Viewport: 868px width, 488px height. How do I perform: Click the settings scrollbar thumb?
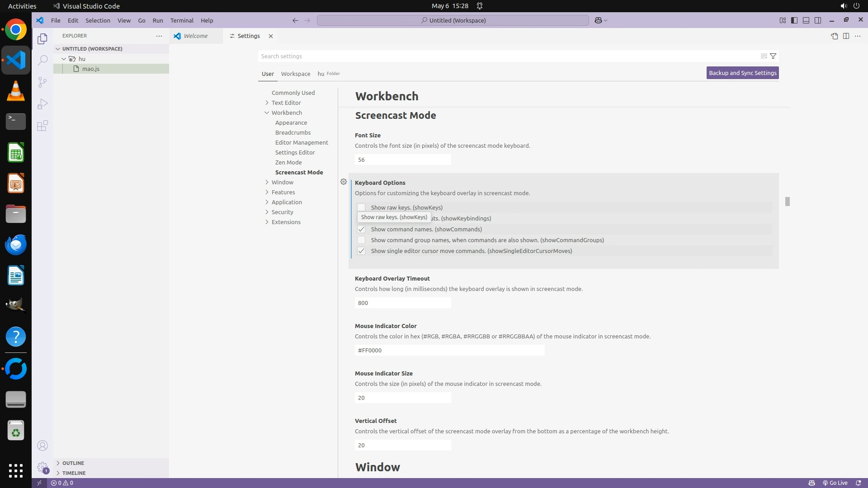click(x=787, y=202)
